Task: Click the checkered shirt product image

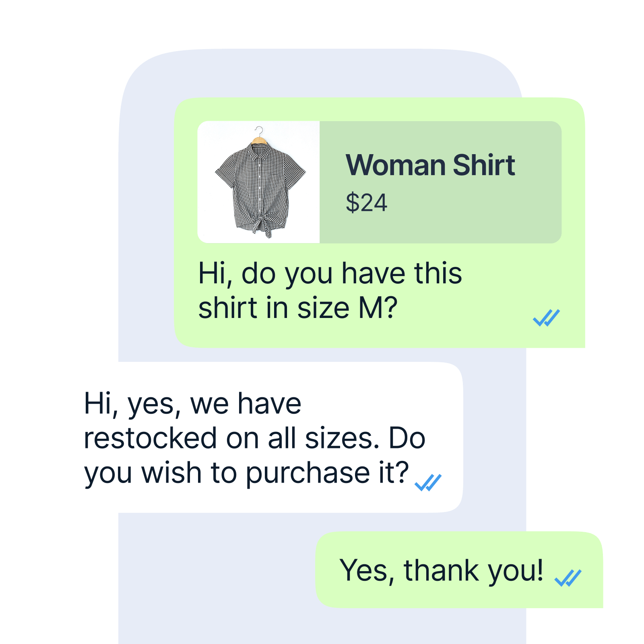Action: 259,182
